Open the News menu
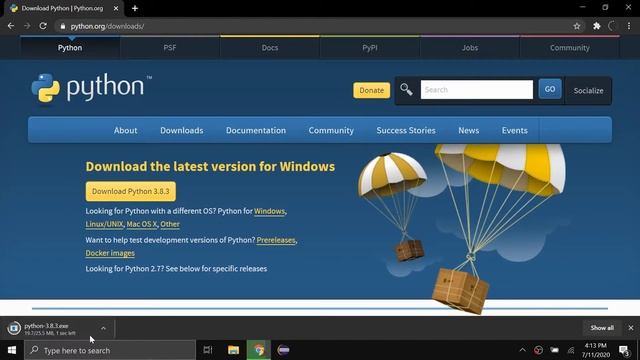 coord(469,130)
